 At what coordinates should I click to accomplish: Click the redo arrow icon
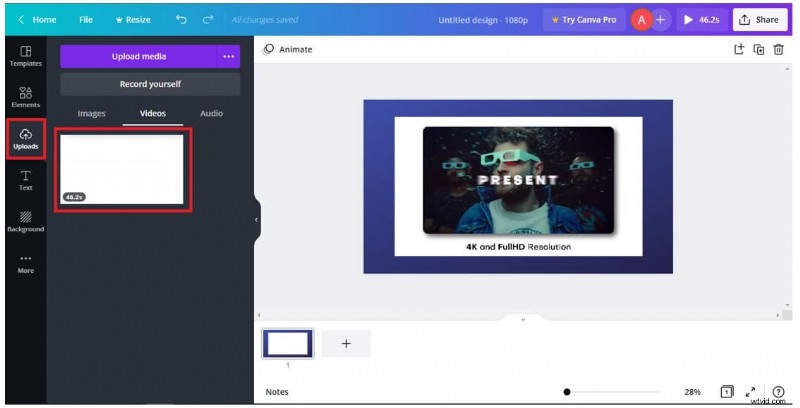tap(208, 19)
